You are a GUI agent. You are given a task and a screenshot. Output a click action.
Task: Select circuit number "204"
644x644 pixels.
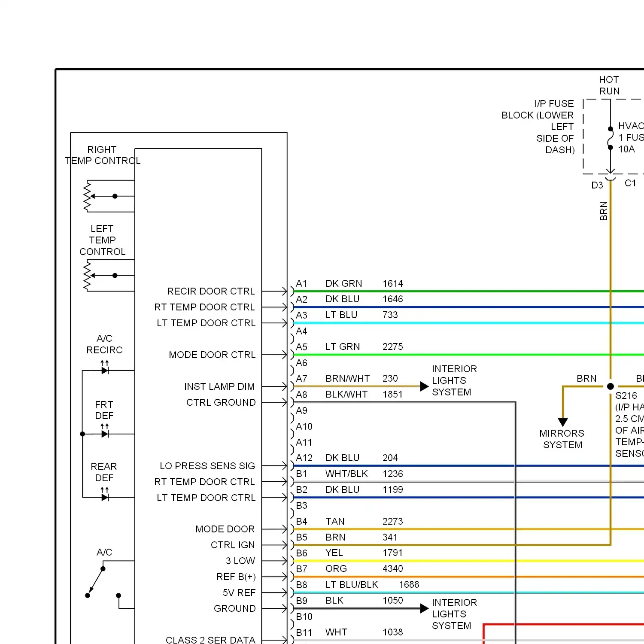[x=390, y=458]
